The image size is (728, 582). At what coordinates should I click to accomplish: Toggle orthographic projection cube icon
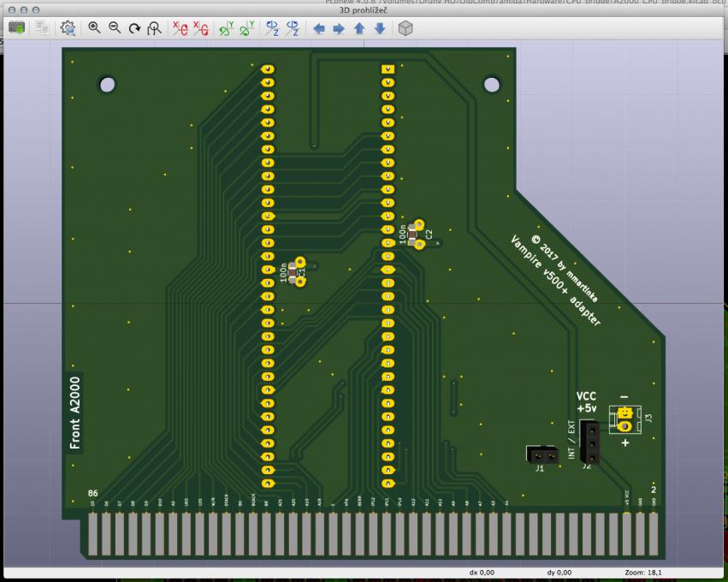(x=405, y=28)
